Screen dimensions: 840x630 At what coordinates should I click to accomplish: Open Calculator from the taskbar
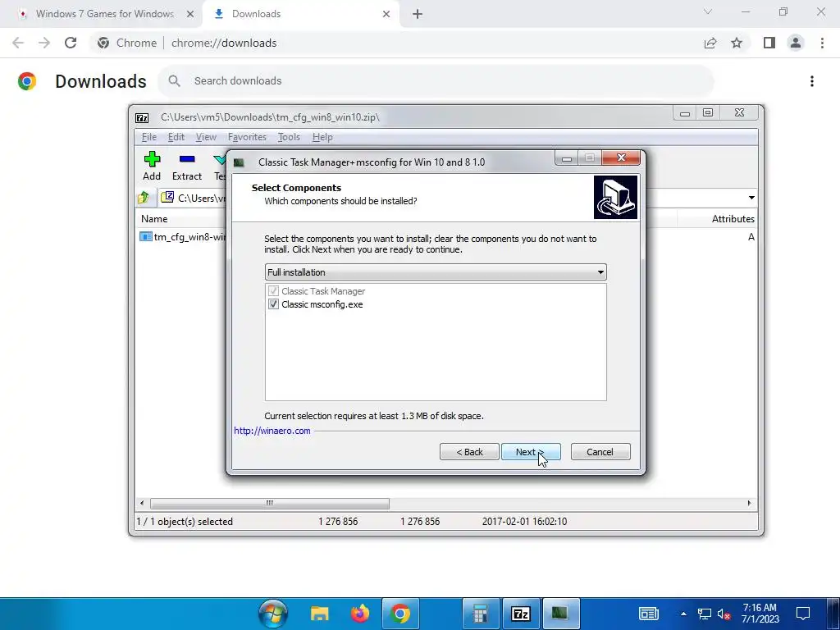[x=481, y=614]
